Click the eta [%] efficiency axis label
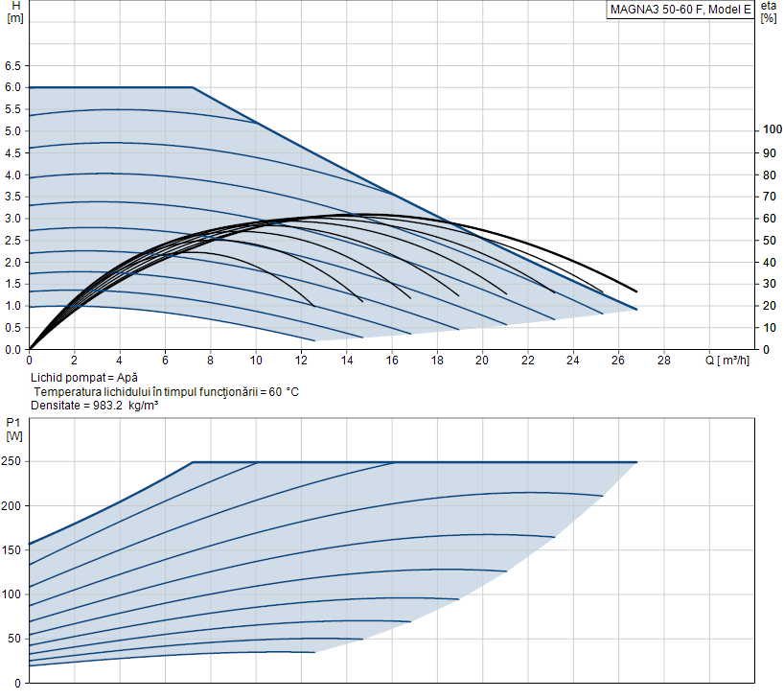Image resolution: width=784 pixels, height=699 pixels. point(768,12)
